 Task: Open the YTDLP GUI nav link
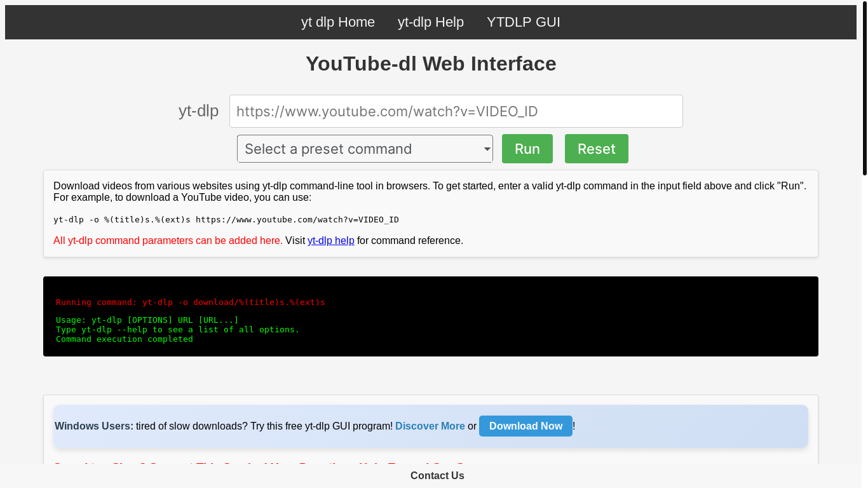[x=524, y=22]
